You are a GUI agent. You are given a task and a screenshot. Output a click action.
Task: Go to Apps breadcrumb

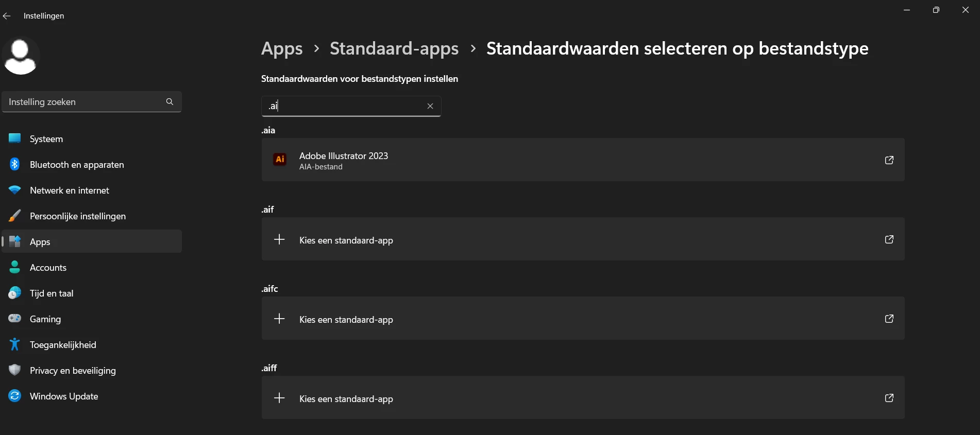point(282,48)
